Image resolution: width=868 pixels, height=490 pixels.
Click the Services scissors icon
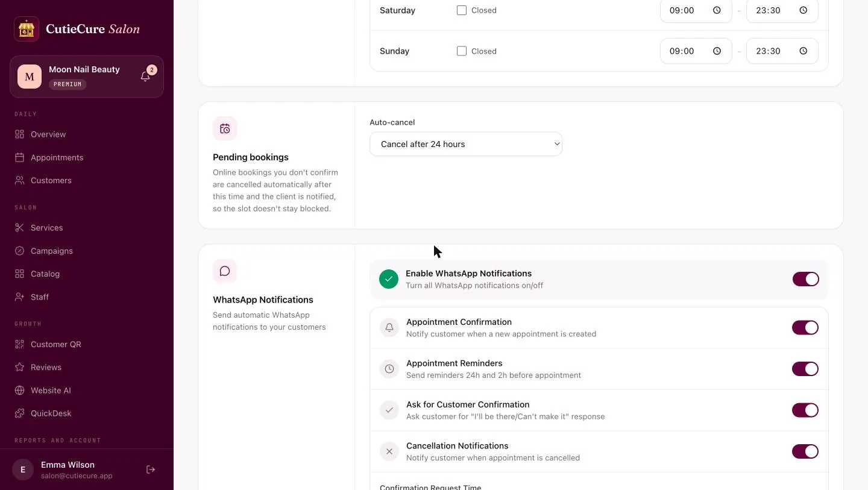pos(20,228)
